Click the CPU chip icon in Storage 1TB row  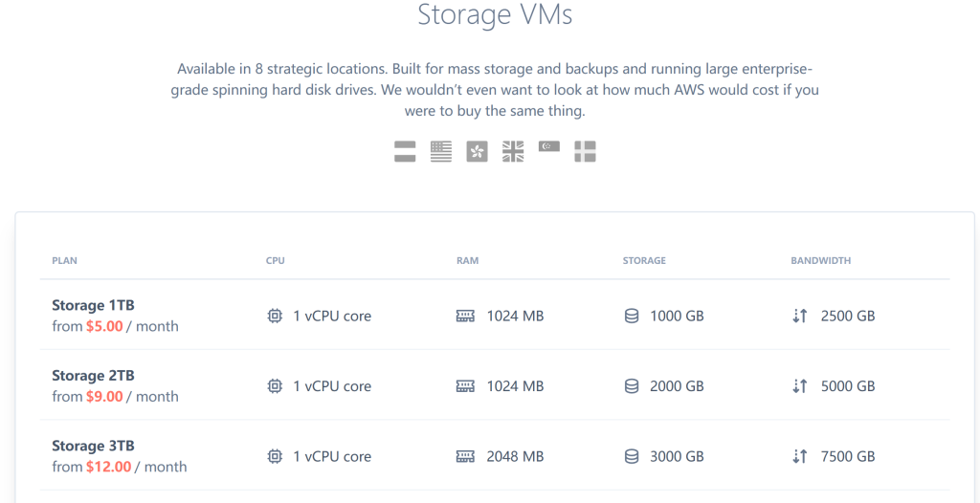click(274, 317)
